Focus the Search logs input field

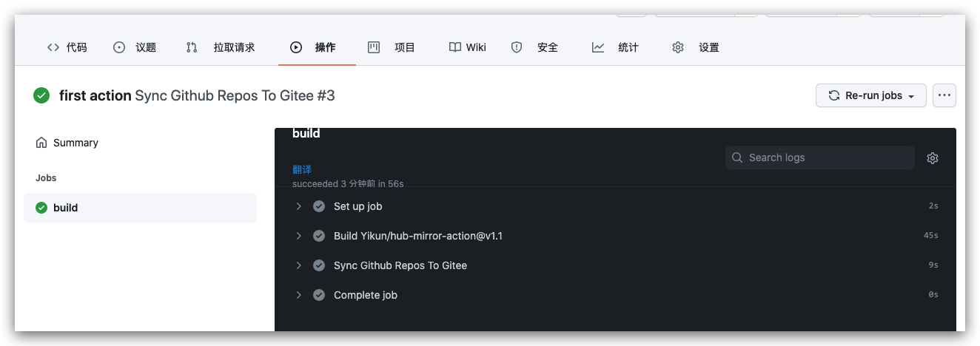[820, 157]
